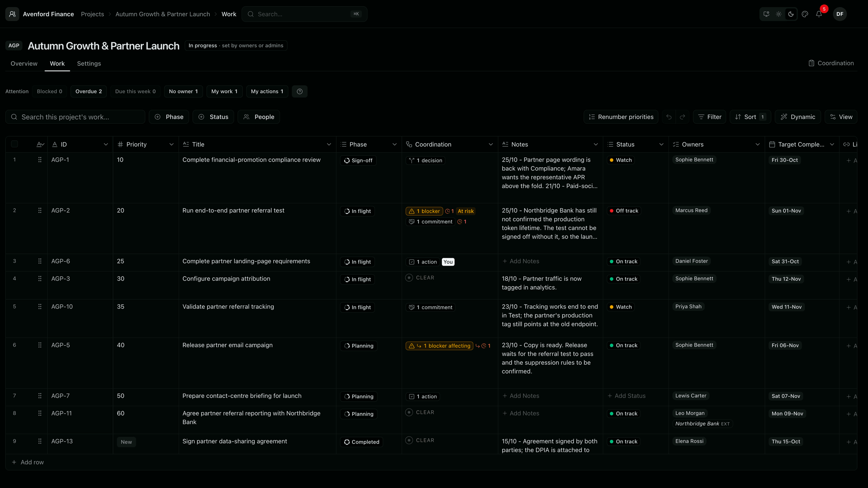The width and height of the screenshot is (868, 488).
Task: Expand the Priority column dropdown
Action: pyautogui.click(x=171, y=144)
